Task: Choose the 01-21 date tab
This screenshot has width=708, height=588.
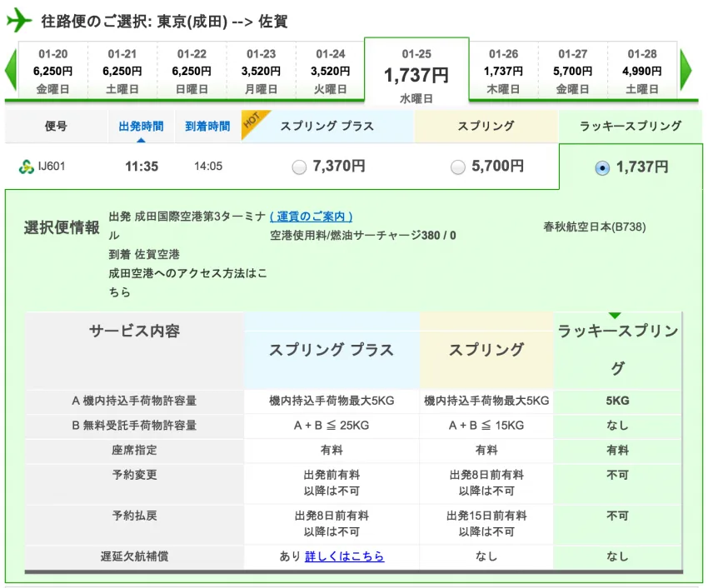Action: [x=122, y=71]
